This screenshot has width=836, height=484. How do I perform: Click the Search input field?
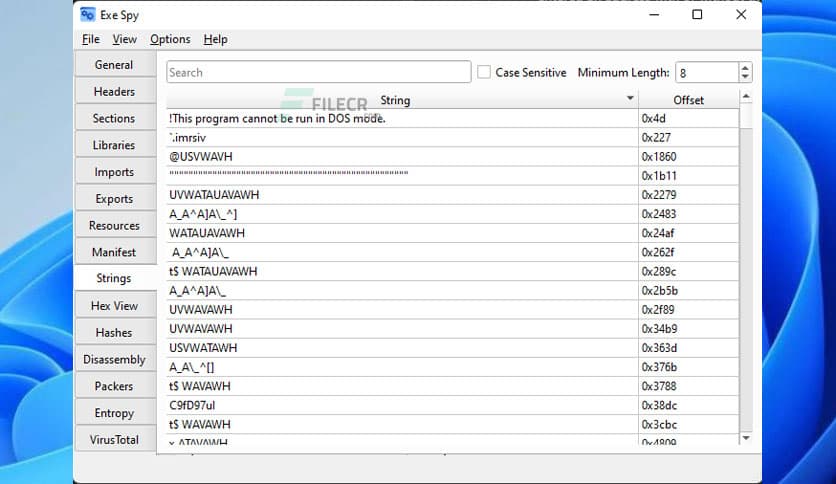tap(318, 72)
